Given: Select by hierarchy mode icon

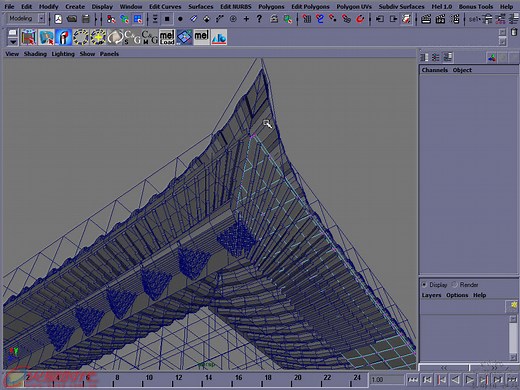Looking at the screenshot, I should [x=111, y=19].
